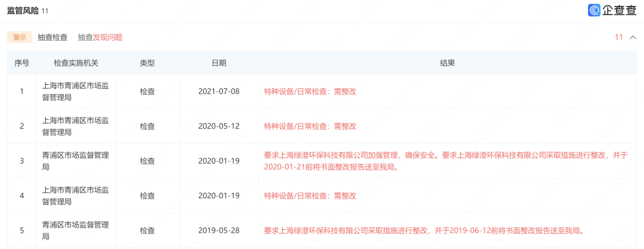
Task: Click 青浦区市场监督管理局 in row 3
Action: coord(76,161)
